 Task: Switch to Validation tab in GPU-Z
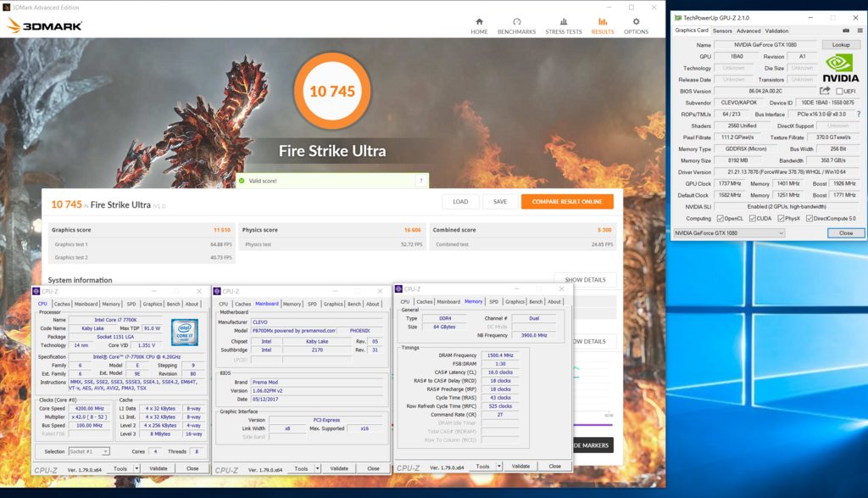tap(776, 31)
